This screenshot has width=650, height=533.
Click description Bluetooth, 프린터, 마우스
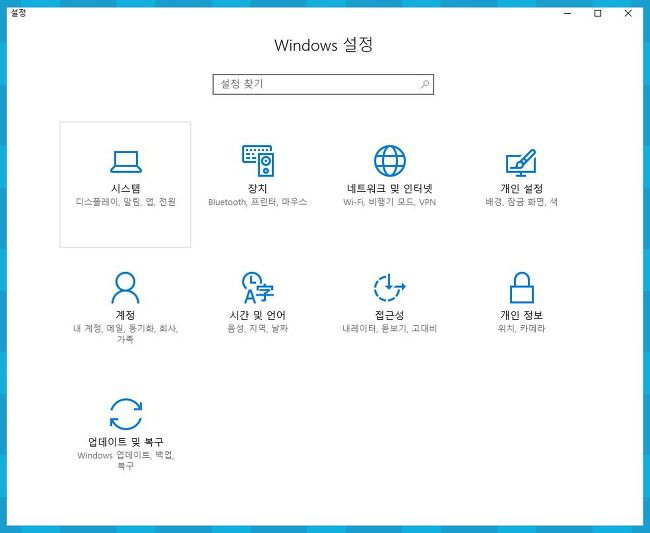(257, 202)
